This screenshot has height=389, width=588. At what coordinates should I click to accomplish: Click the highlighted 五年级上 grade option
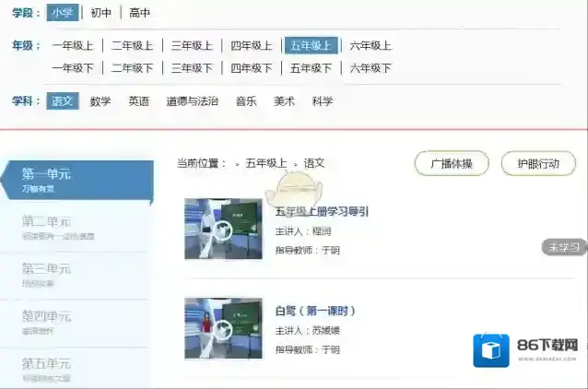[312, 45]
